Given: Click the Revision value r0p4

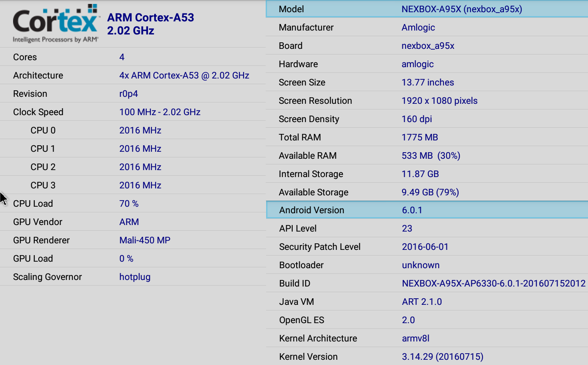Looking at the screenshot, I should [x=128, y=94].
